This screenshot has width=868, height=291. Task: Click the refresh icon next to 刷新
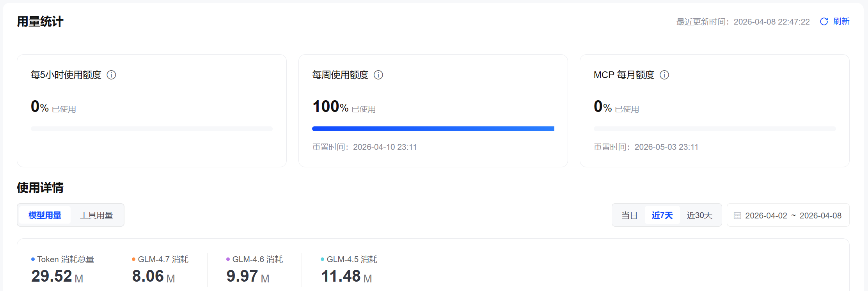click(824, 21)
